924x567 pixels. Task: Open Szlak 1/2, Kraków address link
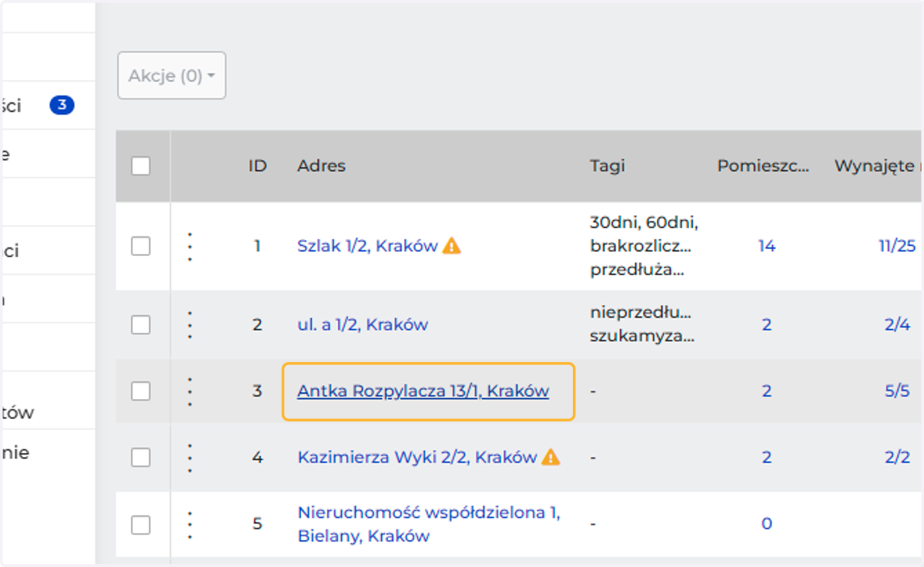click(x=367, y=247)
